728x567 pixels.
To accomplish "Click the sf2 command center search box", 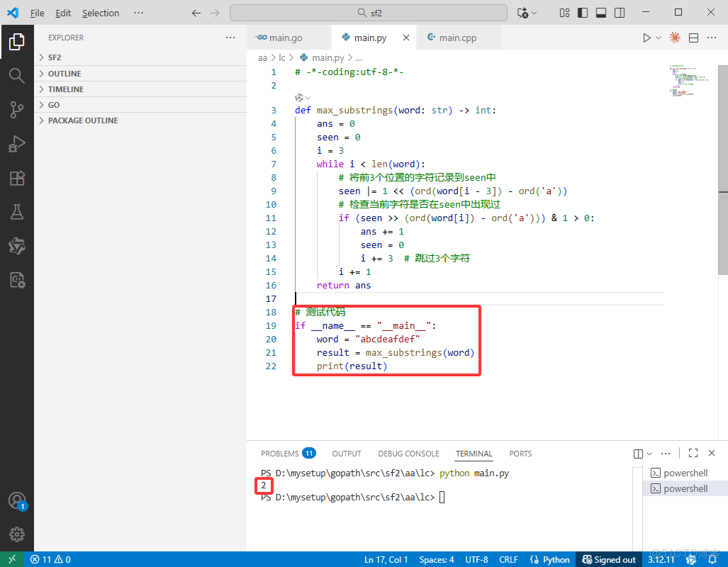I will coord(369,13).
